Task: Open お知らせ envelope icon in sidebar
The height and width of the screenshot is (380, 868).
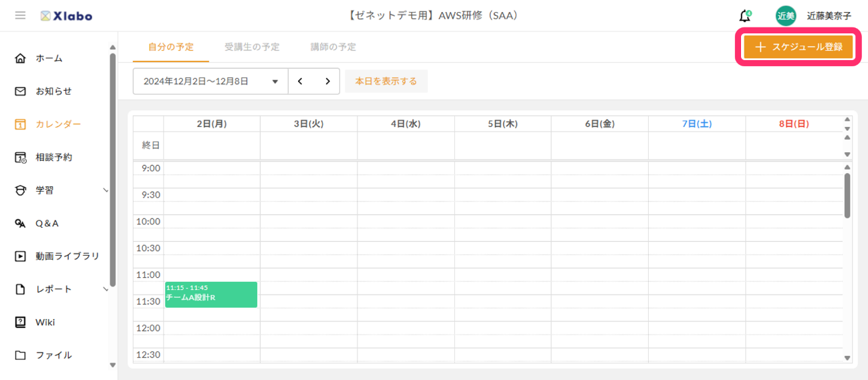Action: click(21, 91)
